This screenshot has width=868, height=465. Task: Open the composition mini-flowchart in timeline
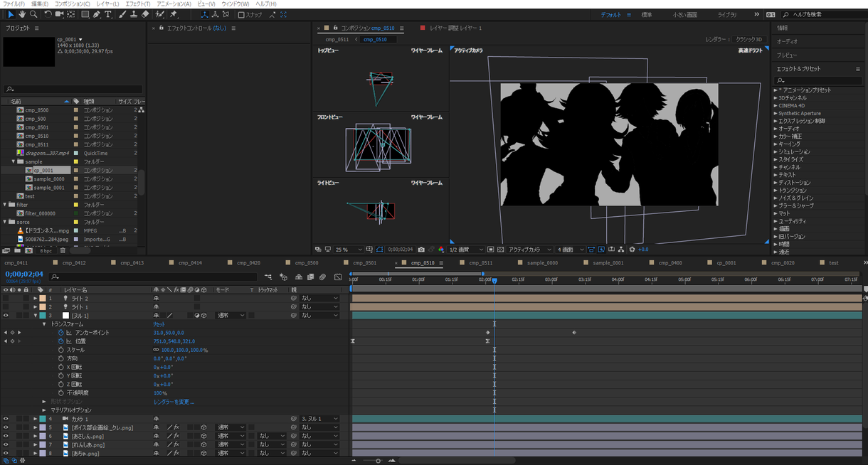(268, 277)
